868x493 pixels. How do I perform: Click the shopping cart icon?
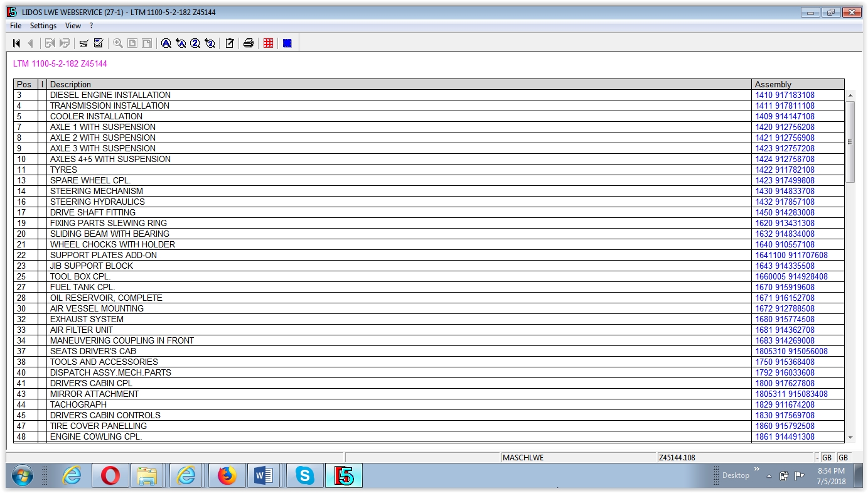coord(83,43)
